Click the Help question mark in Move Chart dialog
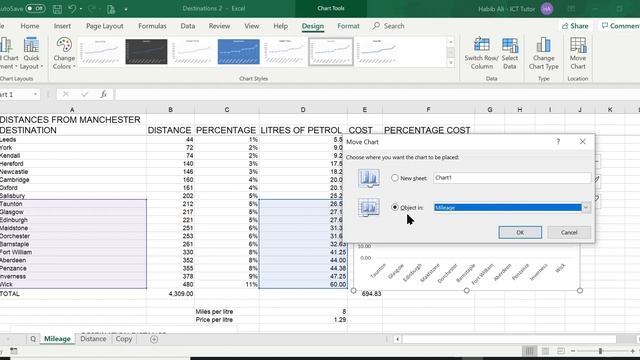 [558, 142]
